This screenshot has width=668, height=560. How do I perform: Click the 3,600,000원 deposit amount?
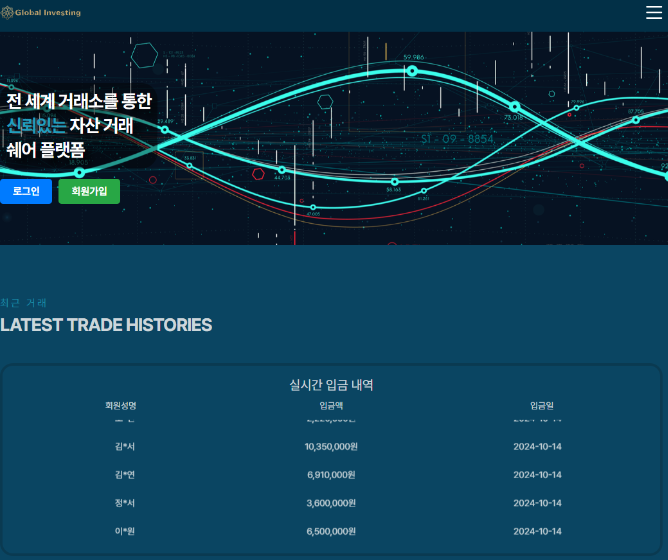(331, 503)
